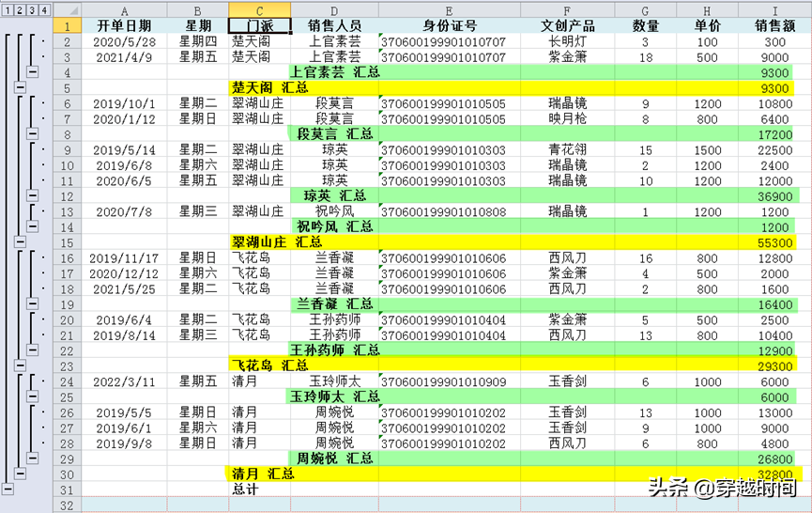Select the 周婉悦 汇总 cell

click(334, 459)
